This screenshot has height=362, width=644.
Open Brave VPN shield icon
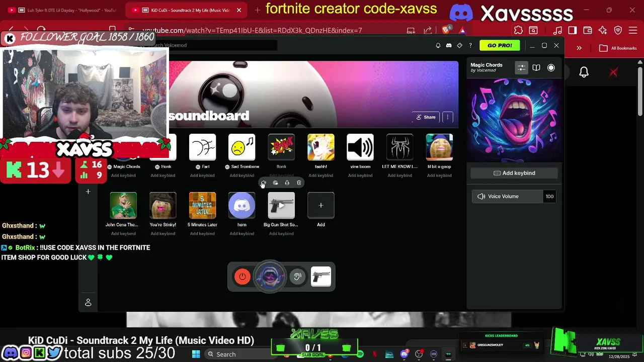618,30
